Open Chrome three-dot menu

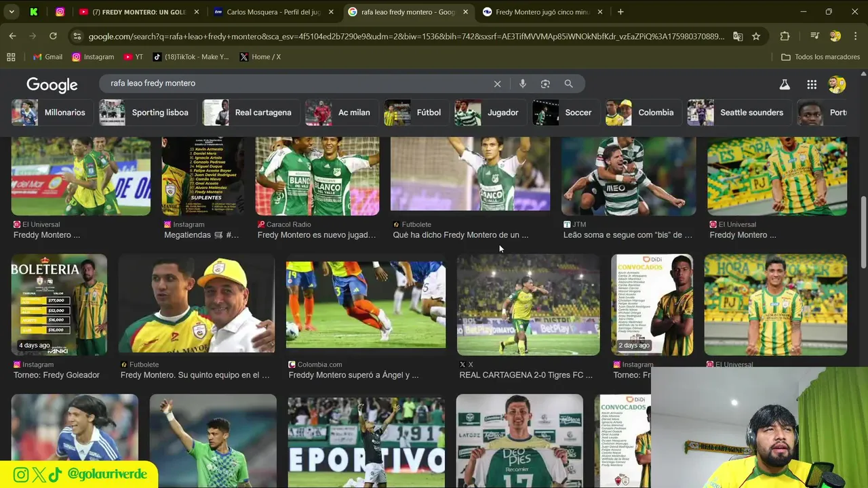854,37
